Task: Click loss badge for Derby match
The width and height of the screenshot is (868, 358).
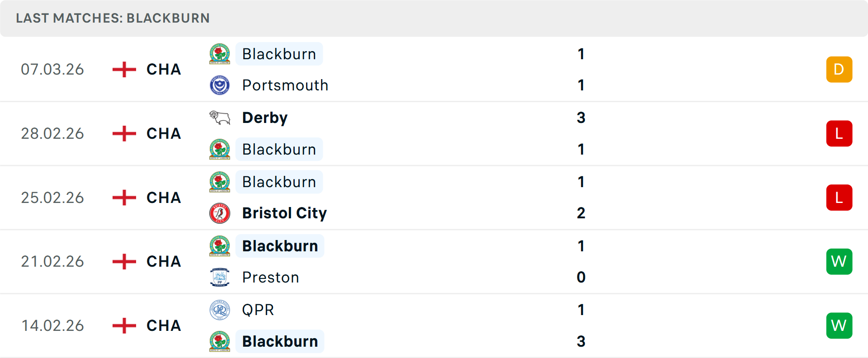Action: 839,134
